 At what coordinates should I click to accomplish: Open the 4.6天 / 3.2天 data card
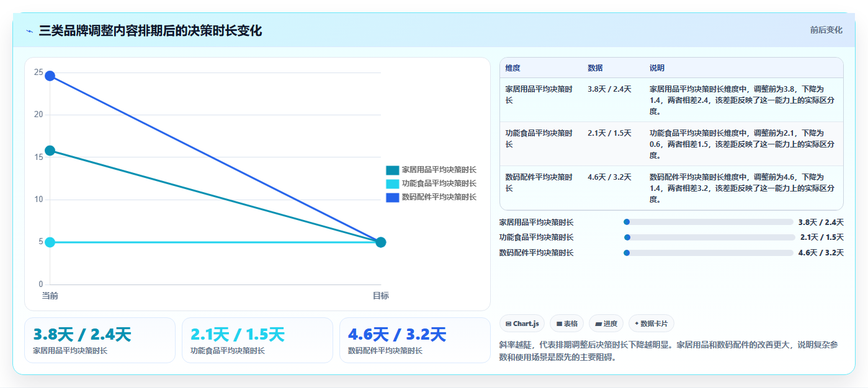[415, 340]
